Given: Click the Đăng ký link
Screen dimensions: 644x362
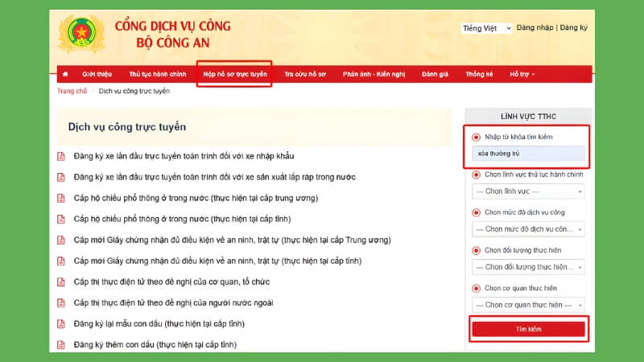Looking at the screenshot, I should pos(573,27).
